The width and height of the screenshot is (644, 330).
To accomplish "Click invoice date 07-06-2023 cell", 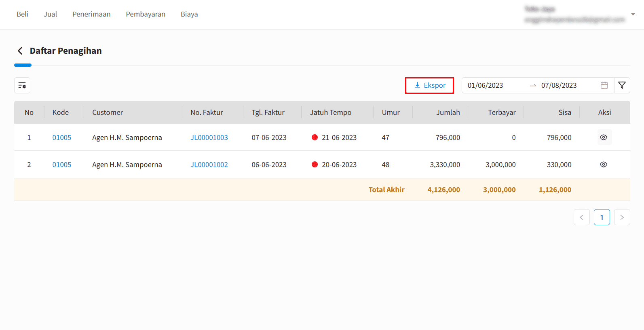I will (x=269, y=137).
